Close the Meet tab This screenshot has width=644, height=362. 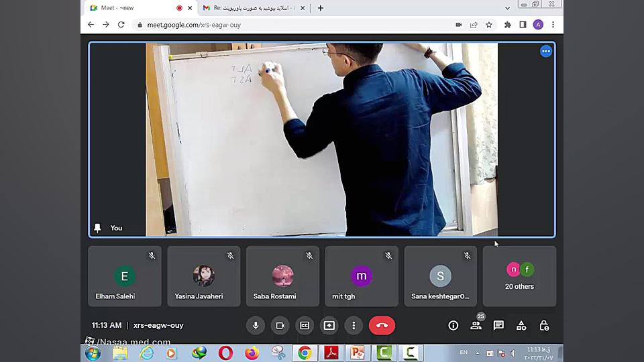point(190,8)
